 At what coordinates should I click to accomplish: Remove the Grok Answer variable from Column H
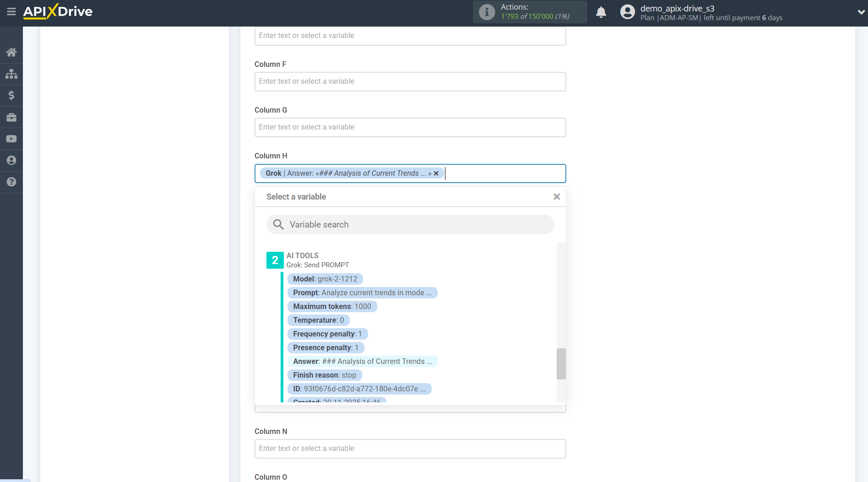[x=436, y=173]
